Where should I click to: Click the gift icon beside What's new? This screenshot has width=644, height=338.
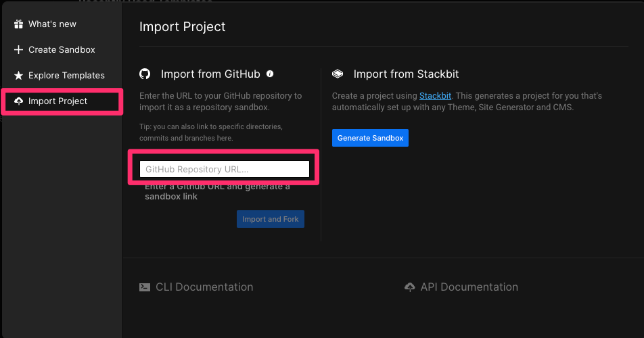point(18,24)
